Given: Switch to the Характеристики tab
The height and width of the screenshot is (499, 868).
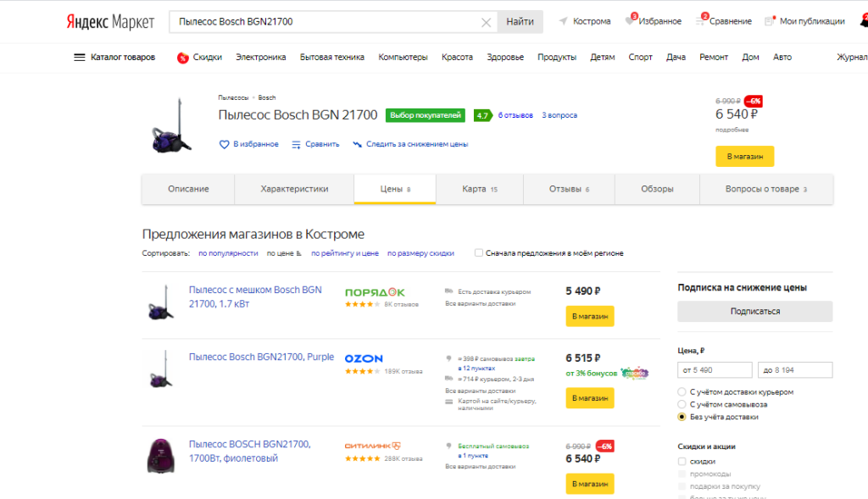Looking at the screenshot, I should pos(294,189).
